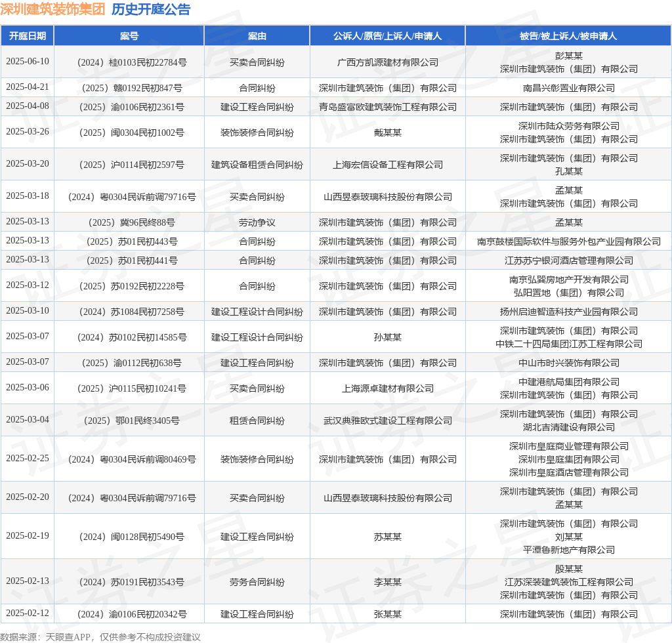This screenshot has width=672, height=643.
Task: Click defendant 深圳市皇庭商业管理有限公司
Action: click(569, 446)
